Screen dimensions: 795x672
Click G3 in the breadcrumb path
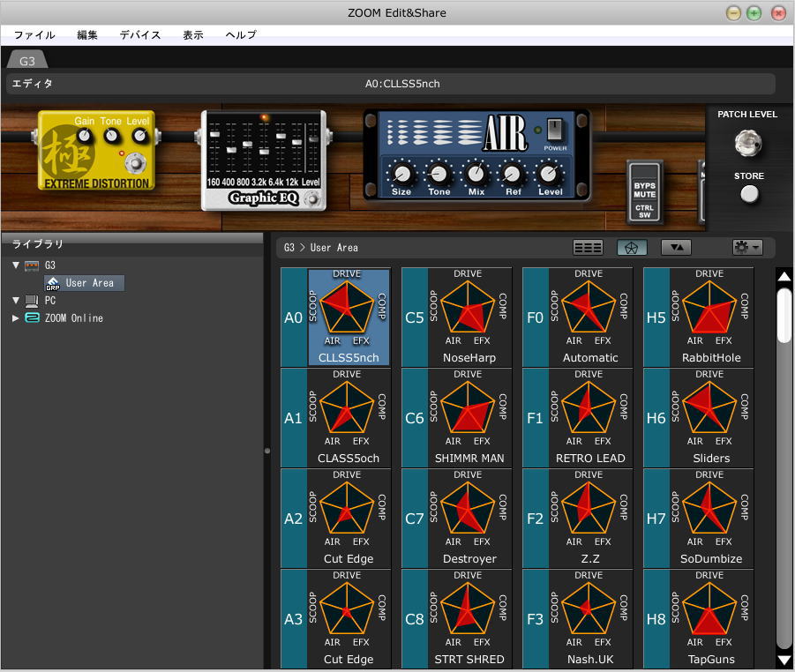289,247
